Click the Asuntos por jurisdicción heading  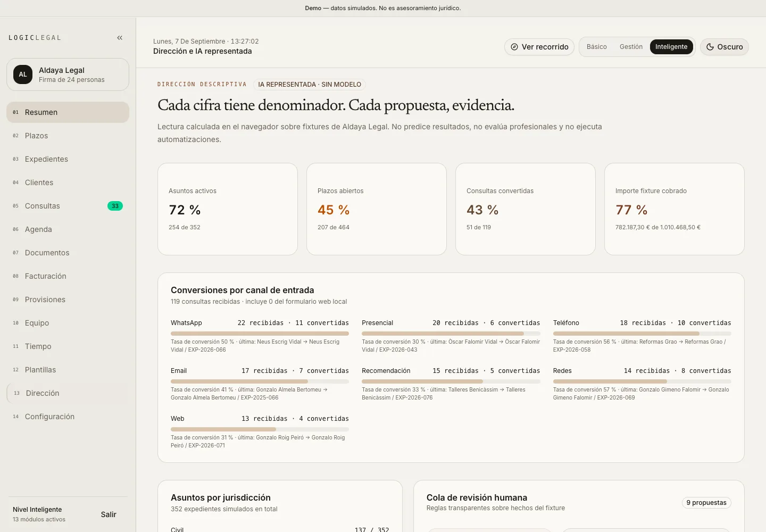tap(221, 497)
